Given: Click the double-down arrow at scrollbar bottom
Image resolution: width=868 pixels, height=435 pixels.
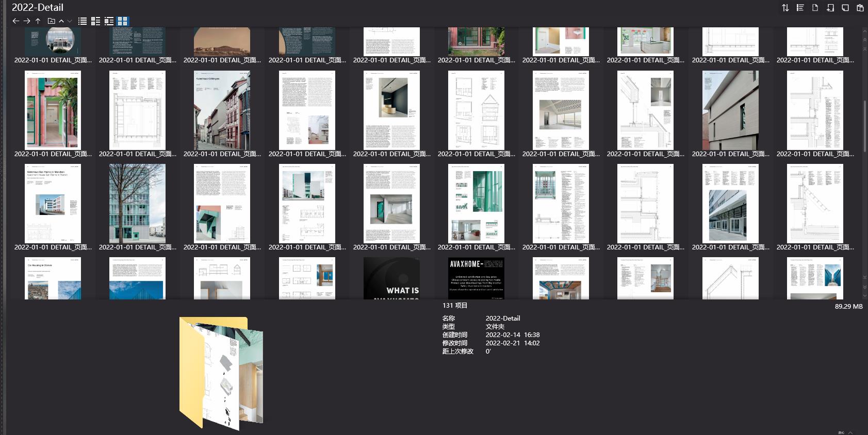Looking at the screenshot, I should pos(865,288).
